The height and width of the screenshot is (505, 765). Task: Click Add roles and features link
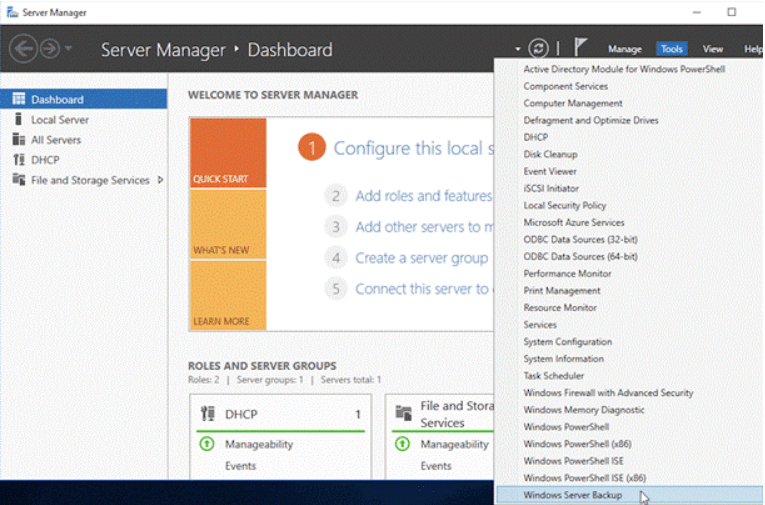(x=423, y=196)
